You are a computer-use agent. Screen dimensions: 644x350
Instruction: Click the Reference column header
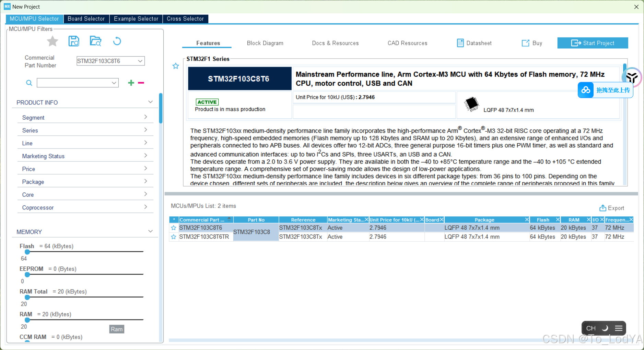point(303,220)
